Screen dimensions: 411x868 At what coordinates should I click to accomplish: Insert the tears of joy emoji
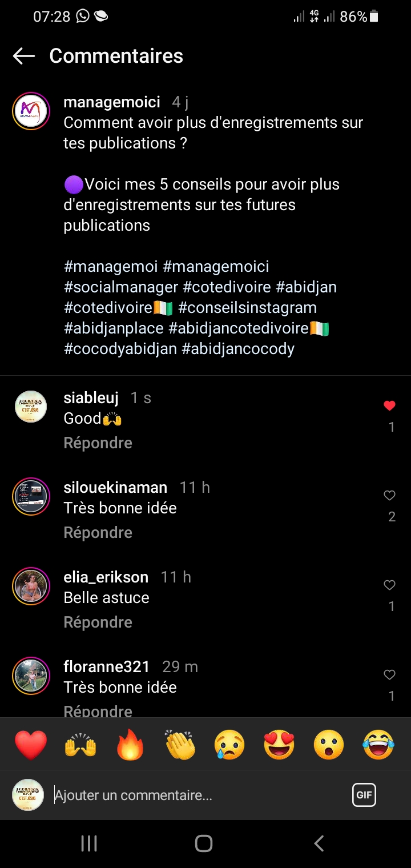tap(378, 745)
